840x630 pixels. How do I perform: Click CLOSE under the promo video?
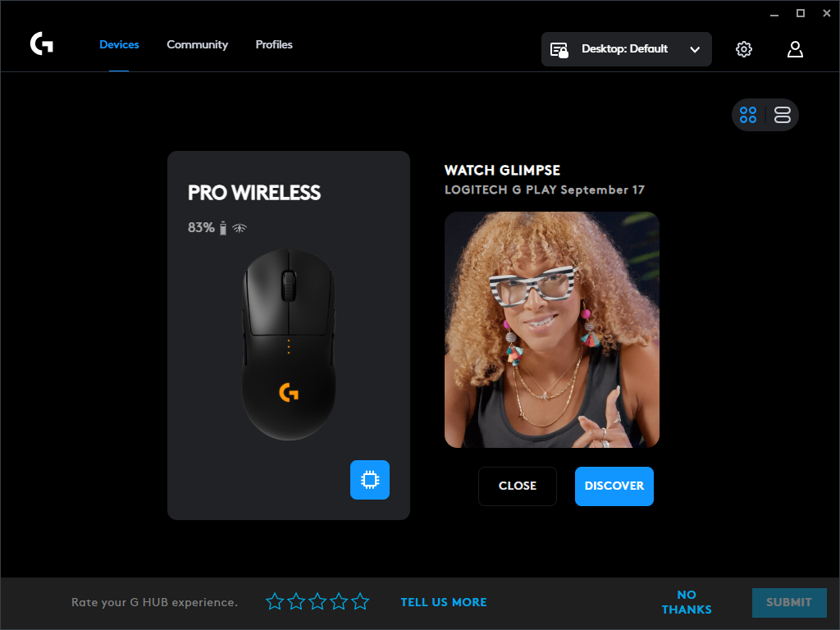518,486
